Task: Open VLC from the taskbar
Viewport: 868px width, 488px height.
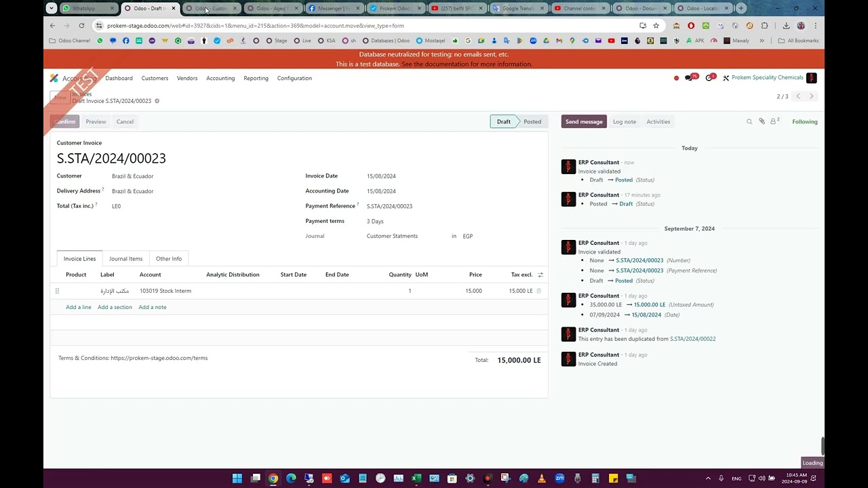Action: pos(541,479)
